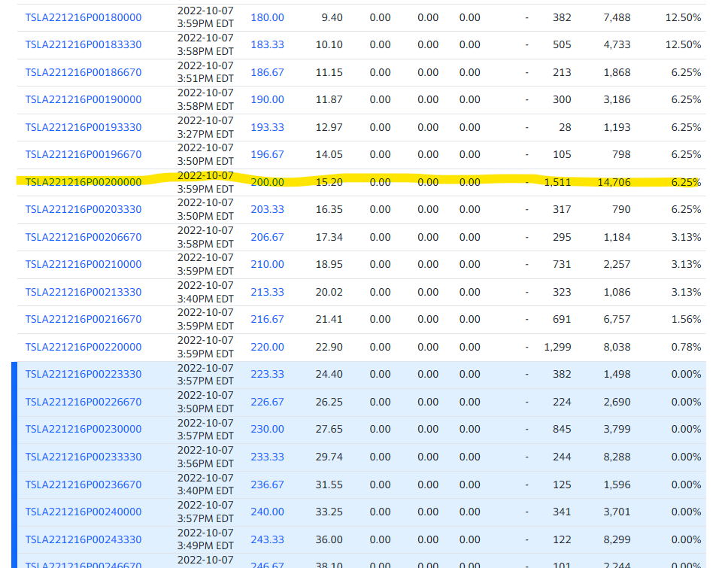728x568 pixels.
Task: Click volume value 28
Action: coord(565,127)
